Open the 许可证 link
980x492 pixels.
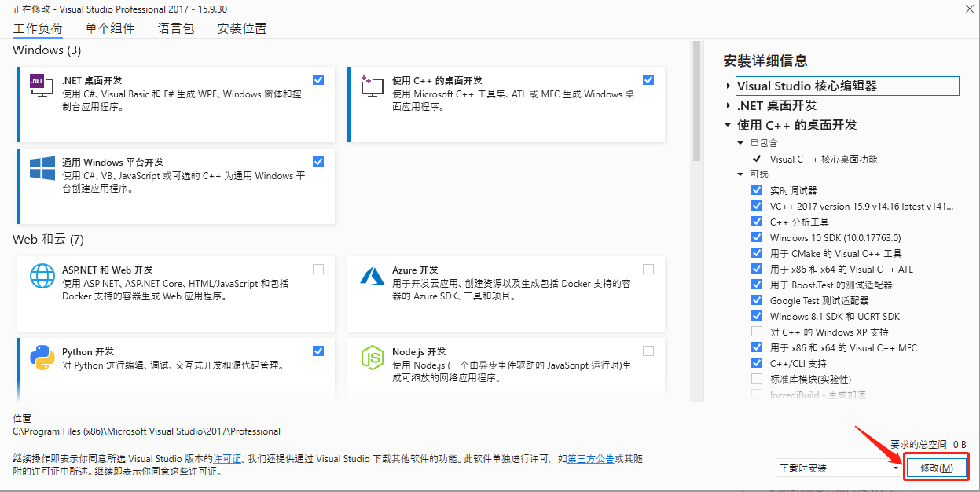[x=227, y=459]
